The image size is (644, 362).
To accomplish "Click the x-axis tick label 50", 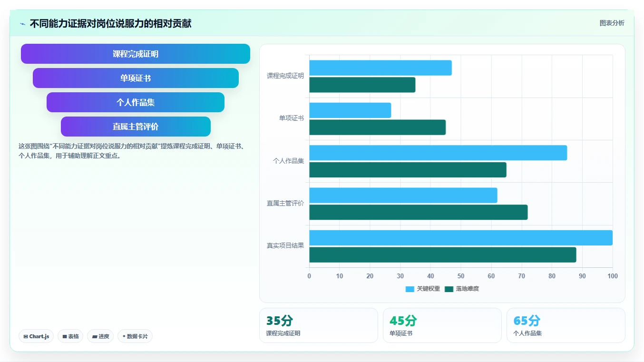I will (461, 276).
